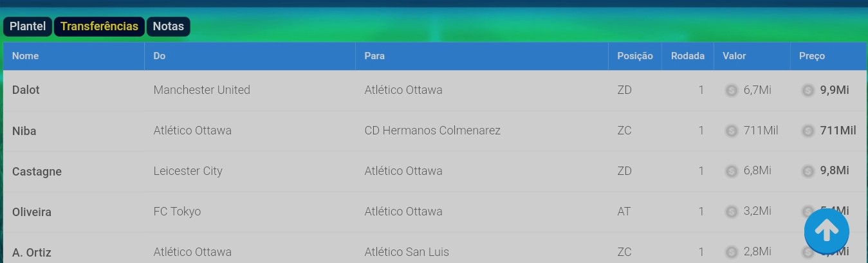Click coin icon beside Dalot's 9,9Mi price
868x263 pixels.
pyautogui.click(x=808, y=91)
